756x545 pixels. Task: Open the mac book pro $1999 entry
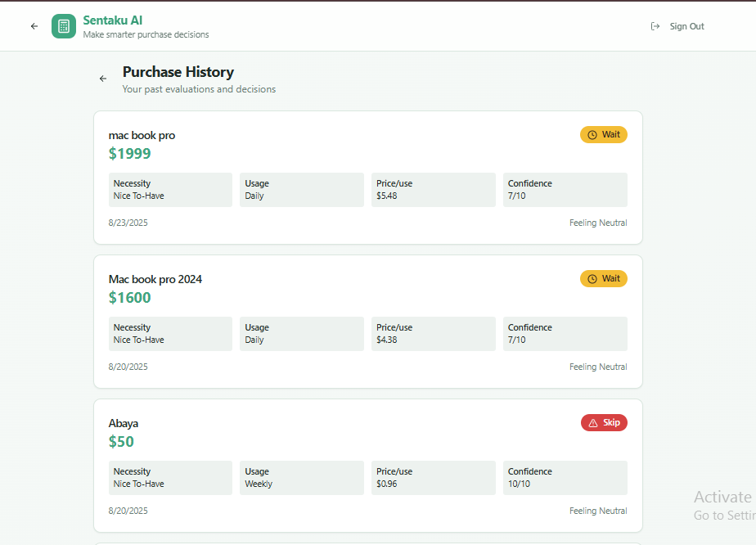click(x=142, y=136)
